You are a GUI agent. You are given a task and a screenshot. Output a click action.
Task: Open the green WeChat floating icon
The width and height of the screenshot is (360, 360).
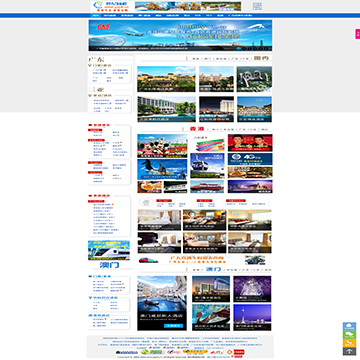349,335
